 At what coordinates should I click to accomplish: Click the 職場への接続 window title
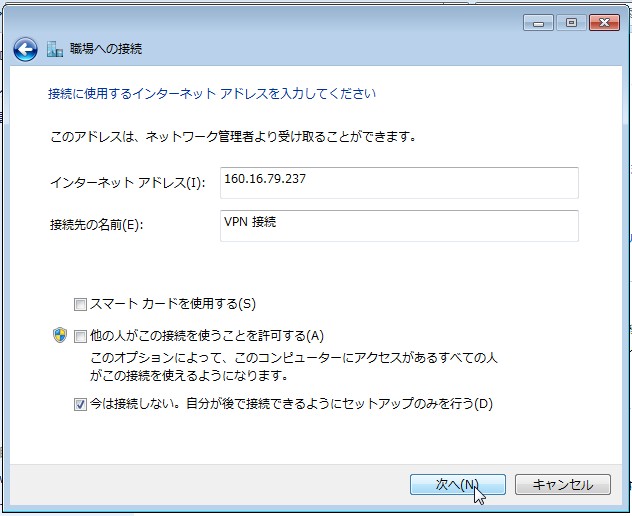coord(106,49)
